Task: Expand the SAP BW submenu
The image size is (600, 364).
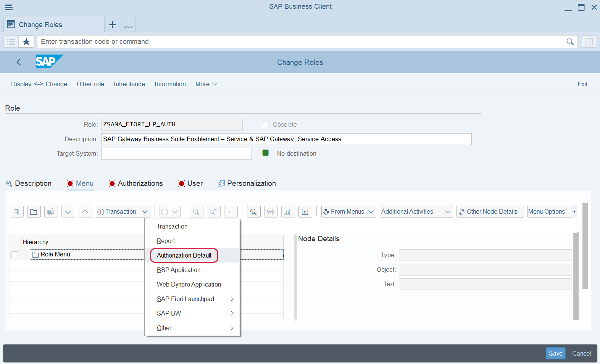Action: (x=192, y=313)
